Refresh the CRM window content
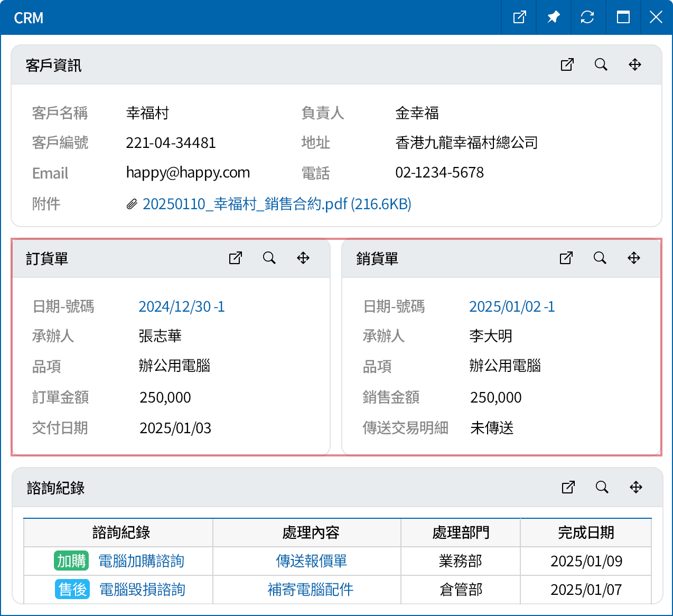This screenshot has height=616, width=673. [587, 17]
